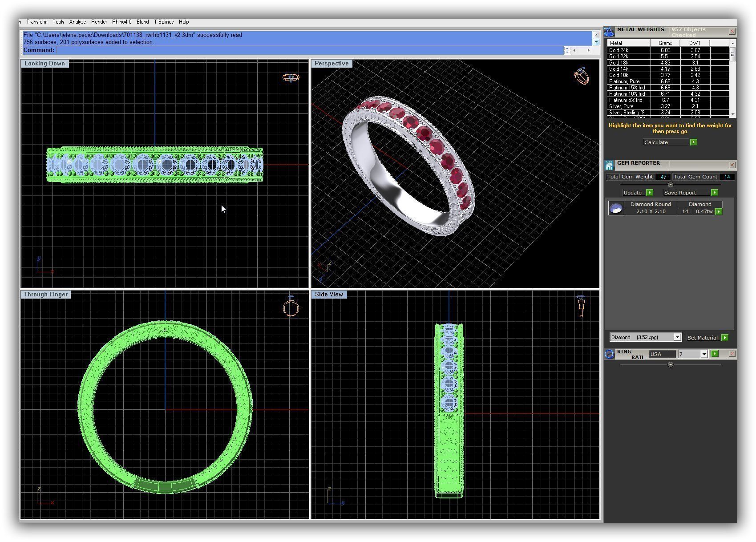
Task: Collapse Gem Reporter section with up-arrow handle
Action: (670, 185)
